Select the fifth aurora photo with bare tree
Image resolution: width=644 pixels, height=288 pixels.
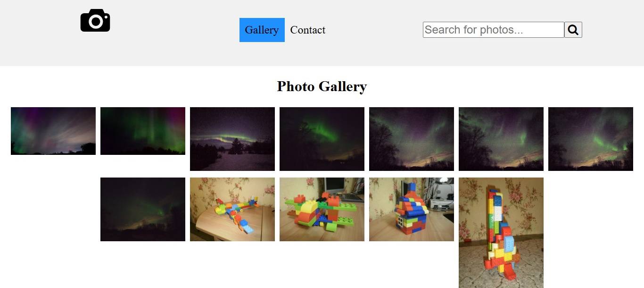[412, 139]
